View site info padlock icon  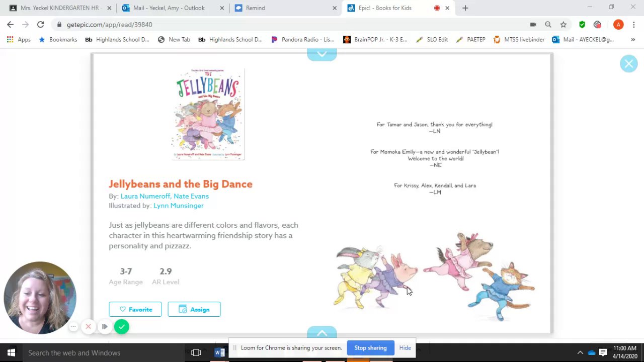click(59, 25)
